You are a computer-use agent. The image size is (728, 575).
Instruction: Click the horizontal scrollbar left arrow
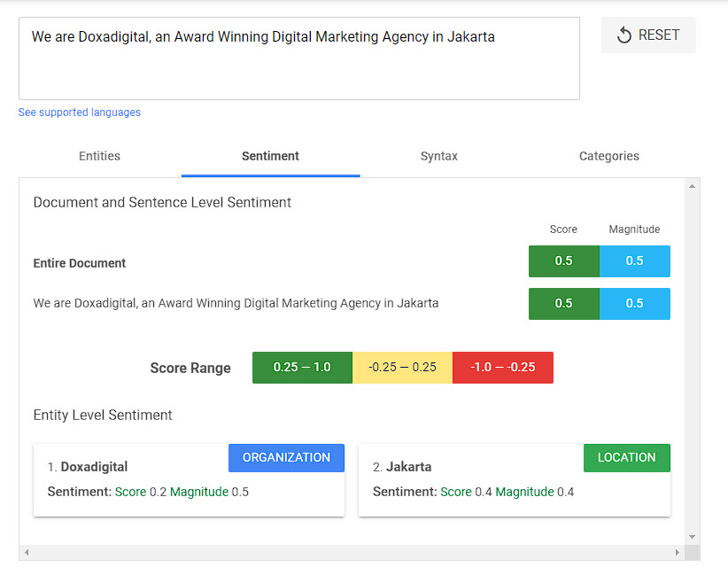click(27, 552)
